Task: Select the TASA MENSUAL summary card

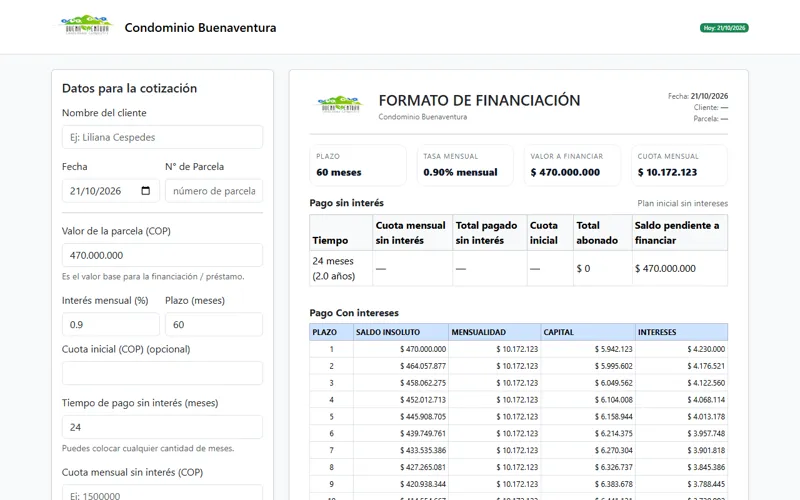Action: (465, 165)
